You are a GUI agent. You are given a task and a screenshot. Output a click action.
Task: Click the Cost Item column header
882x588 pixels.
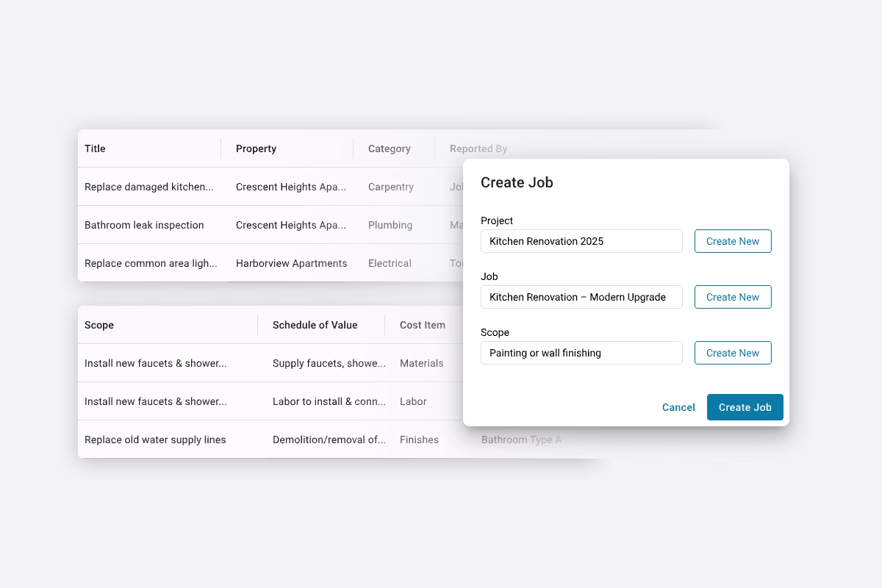pos(422,324)
